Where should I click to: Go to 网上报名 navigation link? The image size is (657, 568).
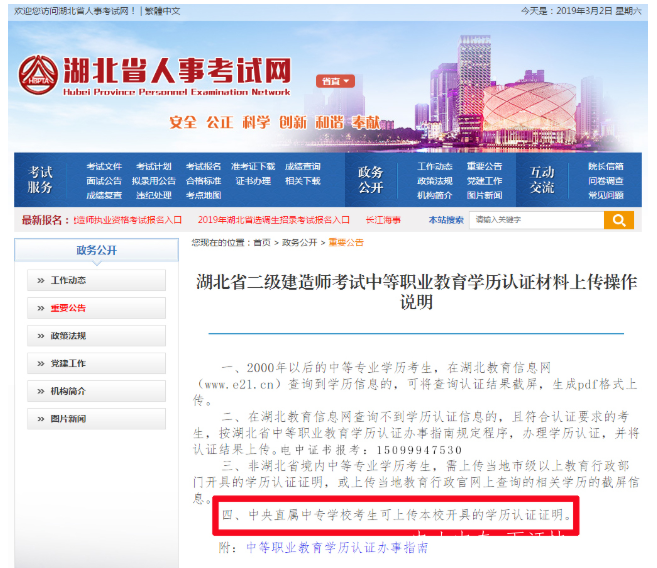pyautogui.click(x=204, y=166)
